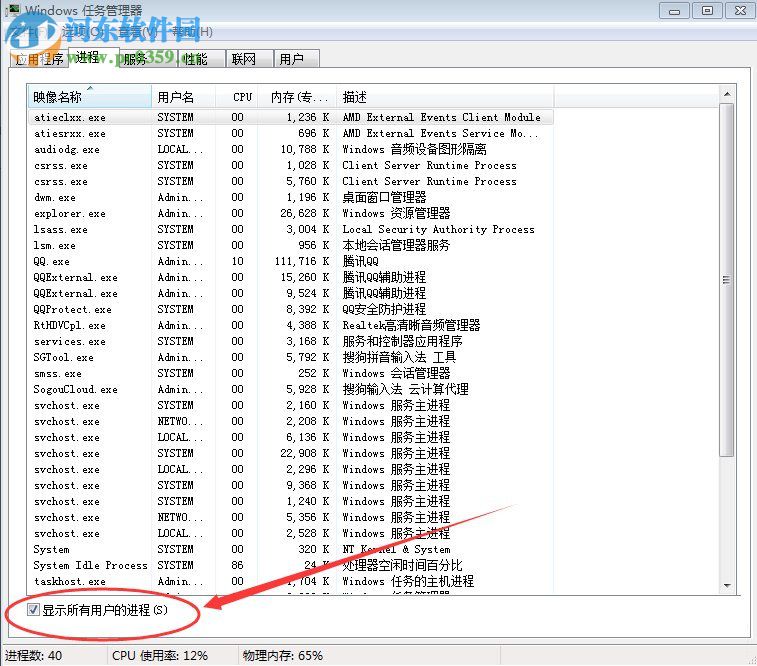Click 进程数: 40 in status bar
757x666 pixels.
33,655
